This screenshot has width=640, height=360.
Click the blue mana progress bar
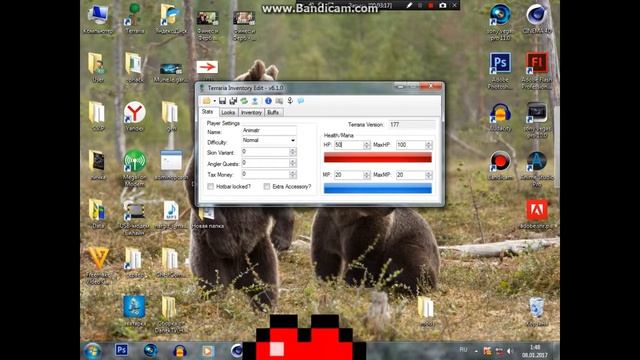point(378,188)
